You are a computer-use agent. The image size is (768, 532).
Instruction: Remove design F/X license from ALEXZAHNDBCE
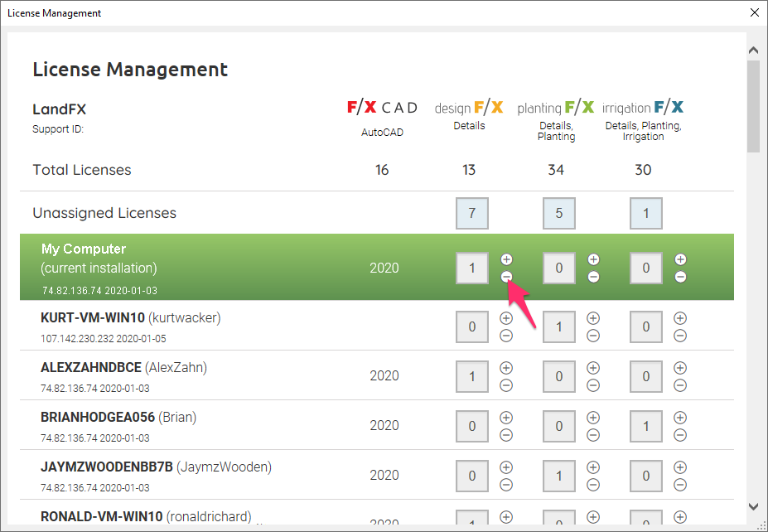tap(506, 385)
